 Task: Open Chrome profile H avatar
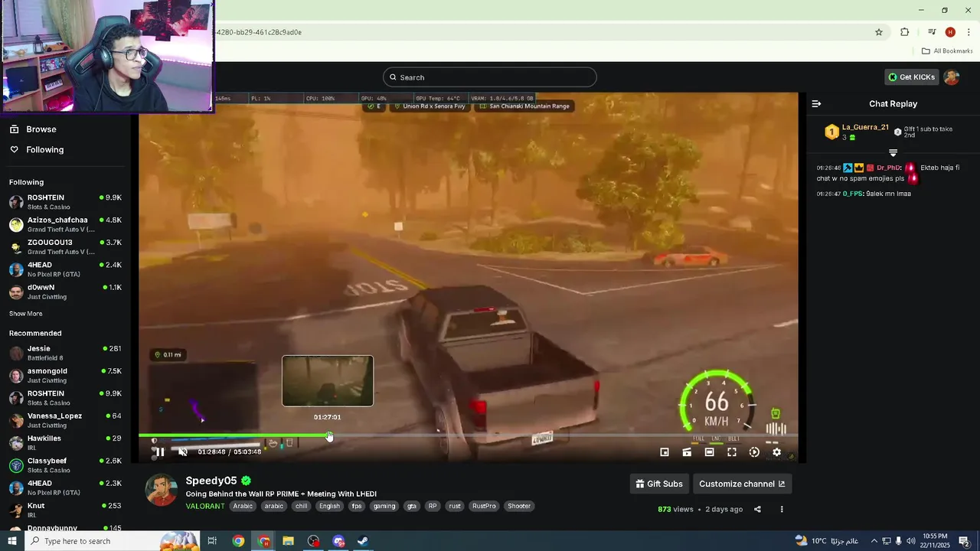950,32
